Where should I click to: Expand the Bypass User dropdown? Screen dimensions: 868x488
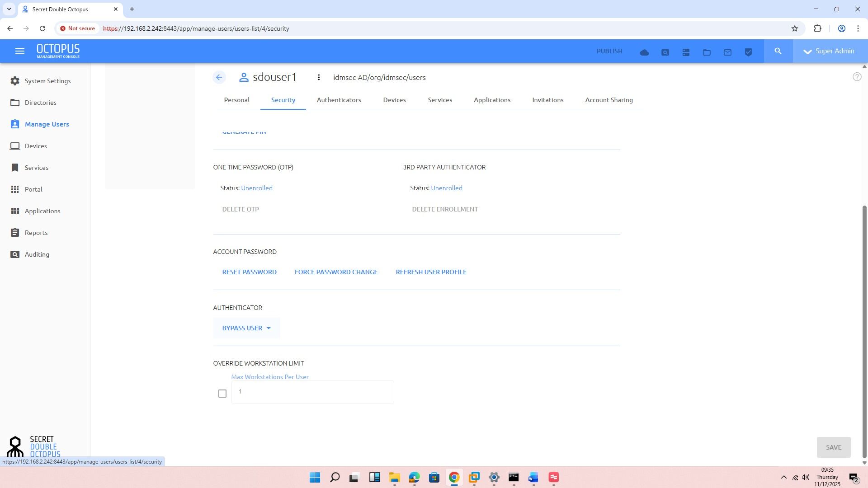click(x=246, y=328)
